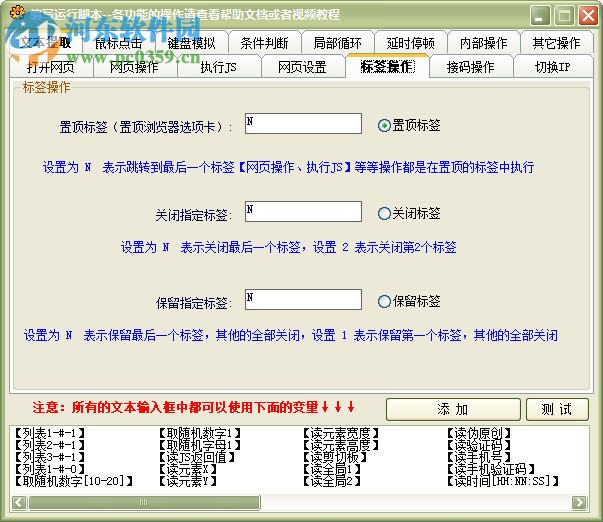
Task: Switch to the 延时停顿 tab
Action: (411, 43)
